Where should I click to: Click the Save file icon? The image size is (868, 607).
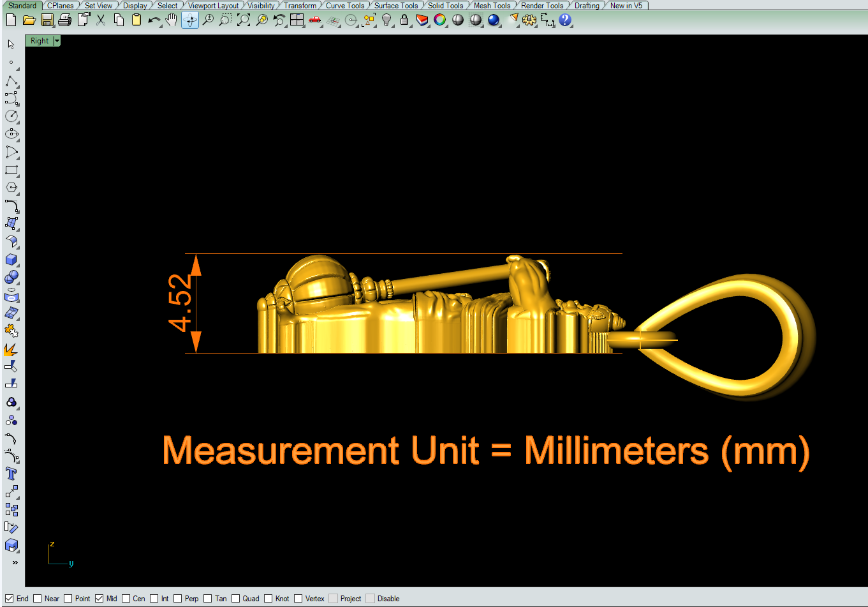click(x=47, y=20)
